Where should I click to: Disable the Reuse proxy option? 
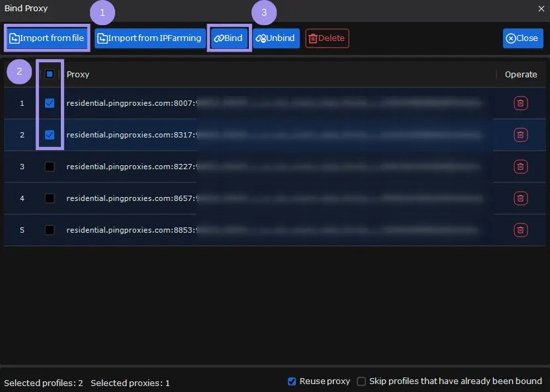point(291,381)
